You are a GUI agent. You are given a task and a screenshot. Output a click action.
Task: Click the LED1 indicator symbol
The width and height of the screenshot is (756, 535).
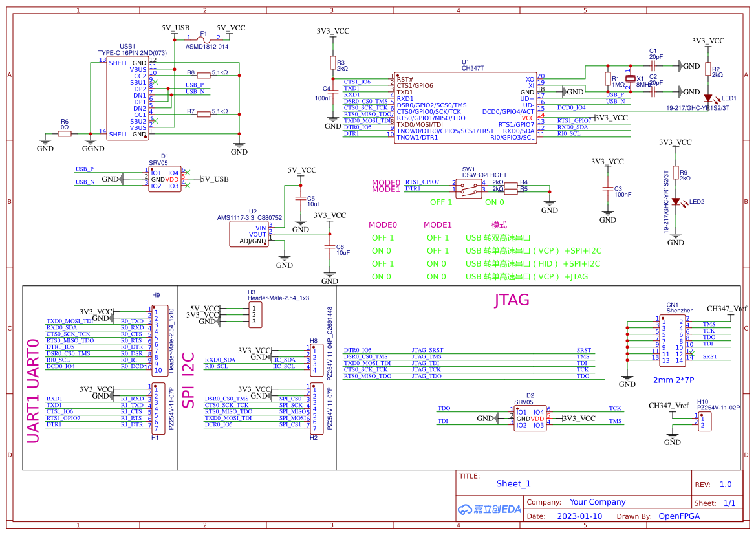[x=709, y=98]
